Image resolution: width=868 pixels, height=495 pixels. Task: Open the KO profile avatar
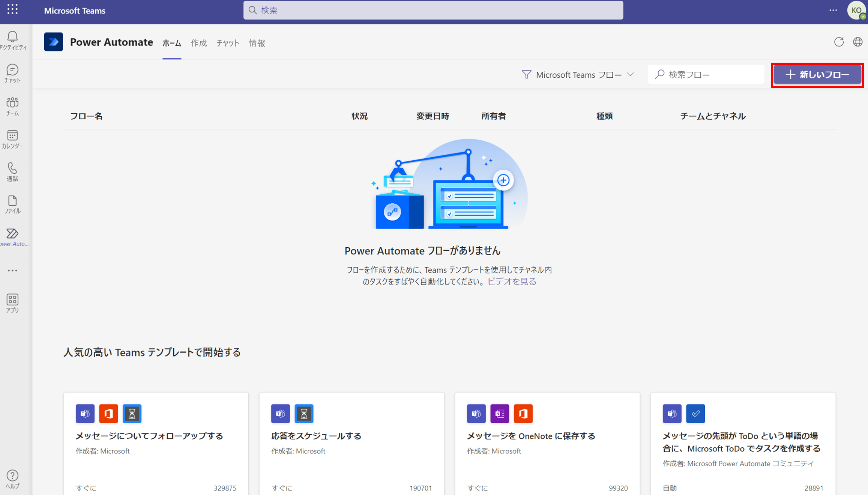tap(856, 10)
